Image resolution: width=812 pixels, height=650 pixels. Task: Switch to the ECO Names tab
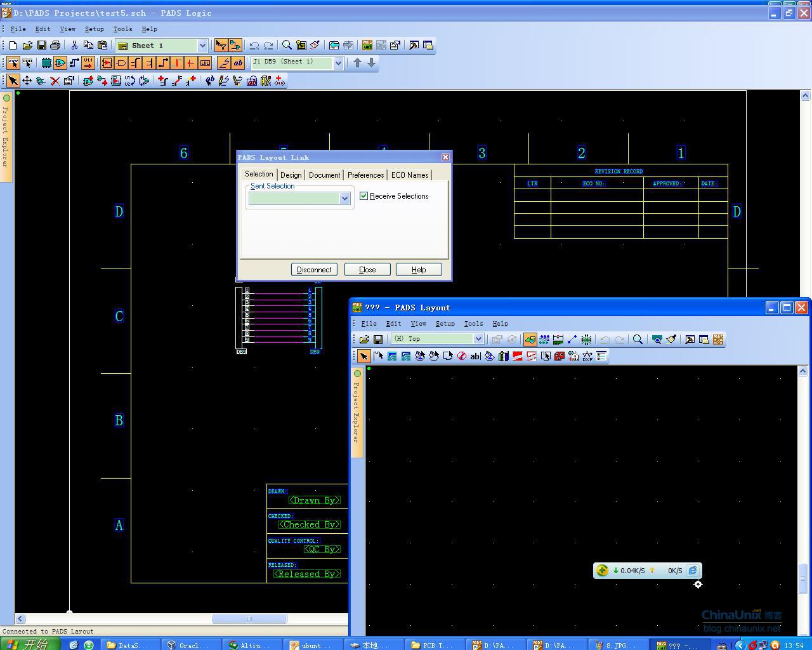409,175
